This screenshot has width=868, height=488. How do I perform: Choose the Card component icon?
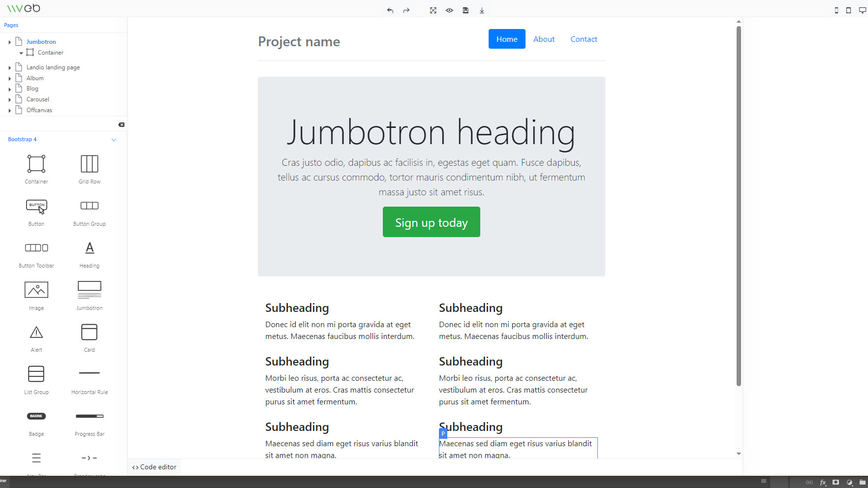click(90, 333)
